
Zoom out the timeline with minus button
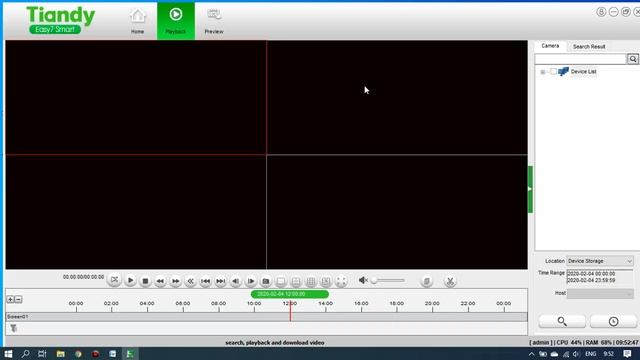click(18, 300)
